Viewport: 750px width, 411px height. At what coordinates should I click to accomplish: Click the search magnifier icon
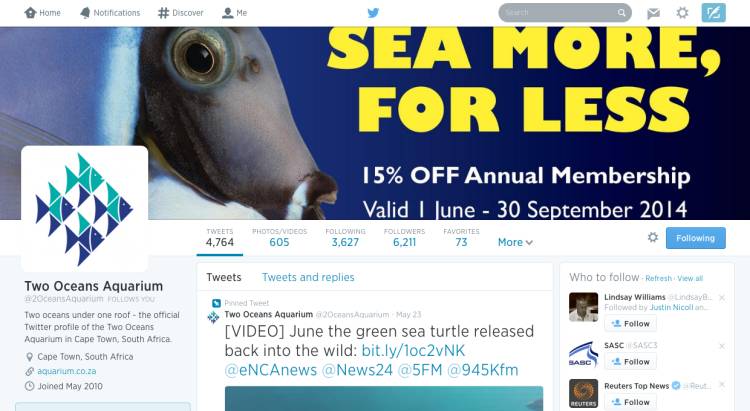click(622, 13)
